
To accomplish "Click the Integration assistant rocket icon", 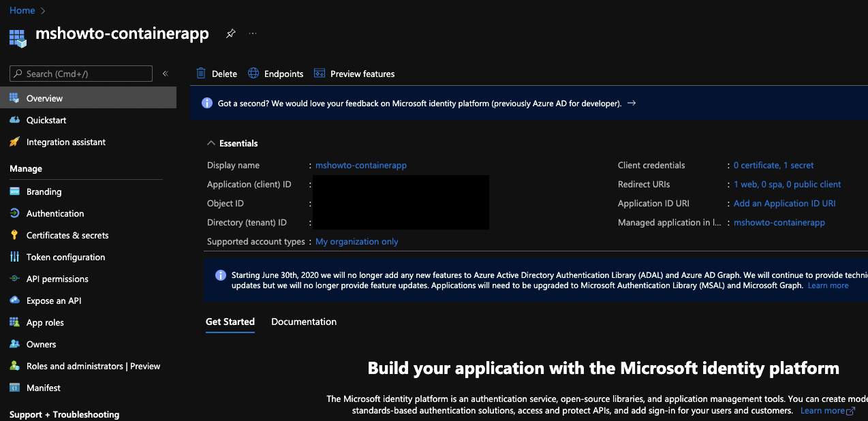I will [14, 142].
